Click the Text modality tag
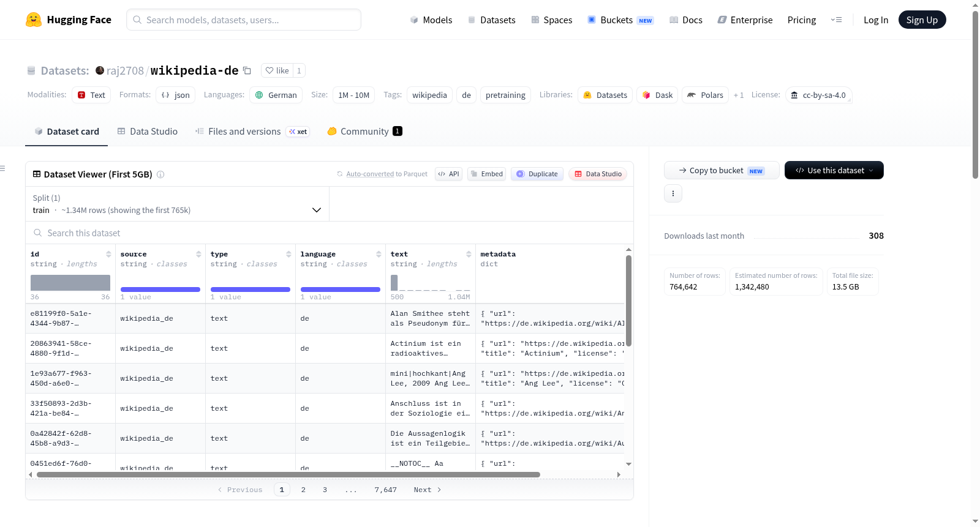 point(91,95)
